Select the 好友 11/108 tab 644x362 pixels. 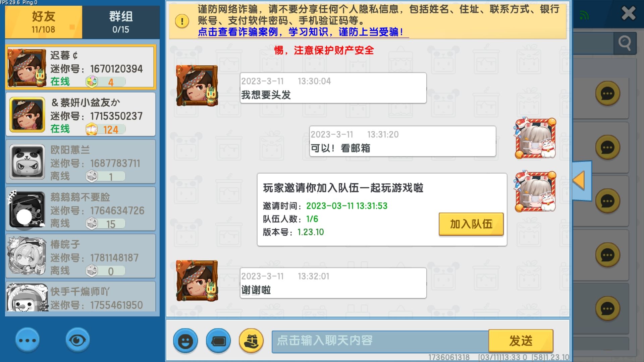tap(44, 22)
